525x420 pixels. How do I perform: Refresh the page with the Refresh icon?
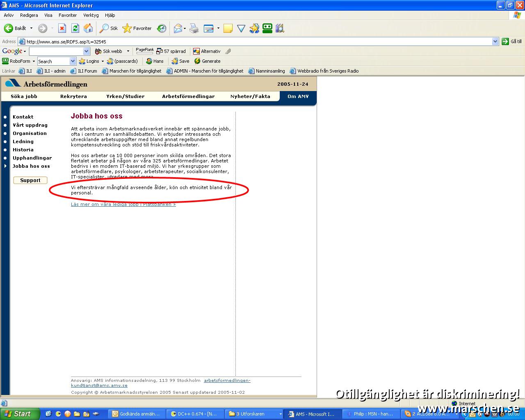pyautogui.click(x=75, y=28)
